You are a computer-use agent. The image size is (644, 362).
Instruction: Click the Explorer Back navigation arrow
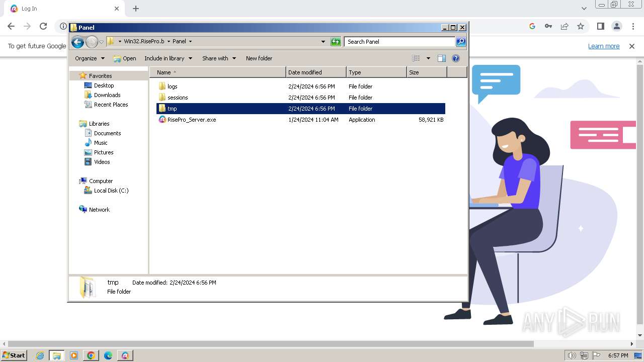tap(77, 42)
